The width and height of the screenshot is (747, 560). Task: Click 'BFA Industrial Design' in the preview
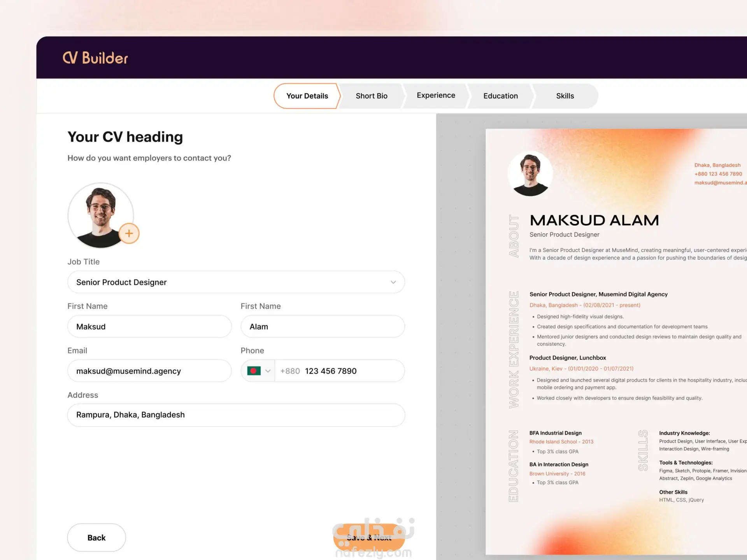point(556,433)
